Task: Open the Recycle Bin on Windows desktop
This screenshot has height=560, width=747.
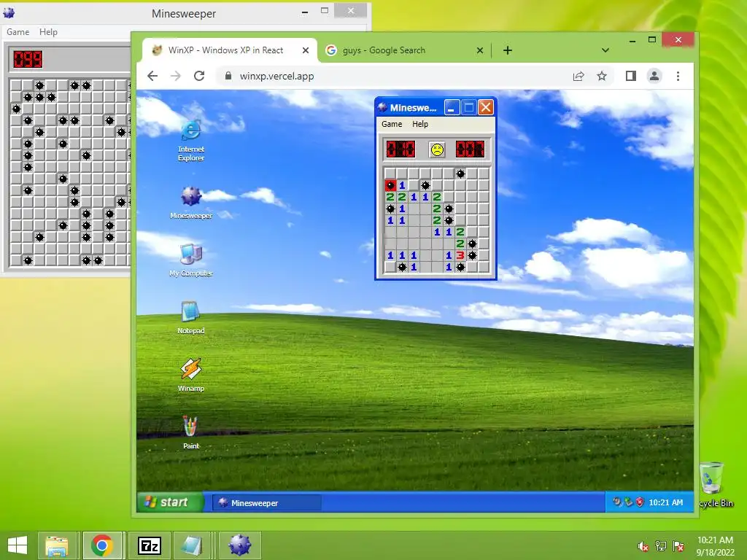Action: [x=712, y=484]
